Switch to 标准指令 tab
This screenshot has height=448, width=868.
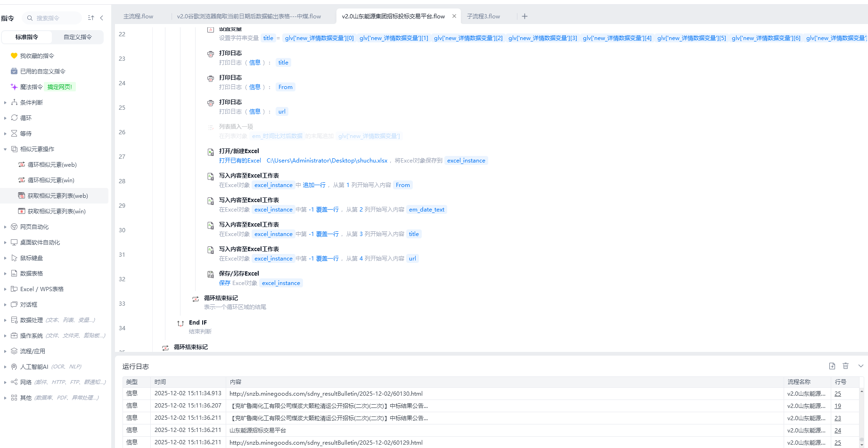[27, 37]
